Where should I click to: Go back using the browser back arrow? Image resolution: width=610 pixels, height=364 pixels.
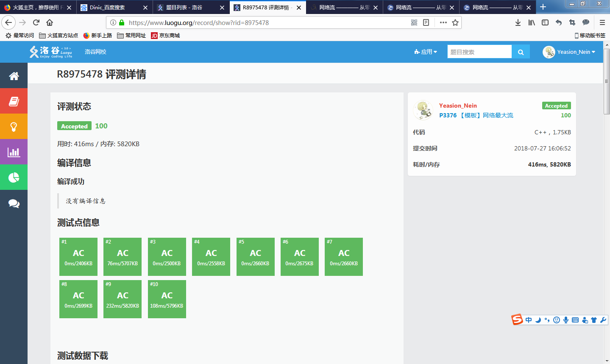pos(8,22)
